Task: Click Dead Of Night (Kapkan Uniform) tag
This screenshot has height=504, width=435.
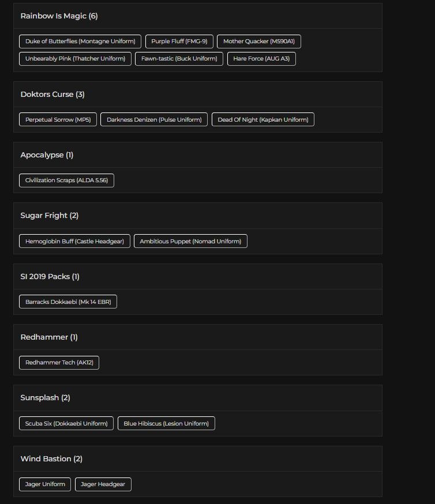Action: point(262,119)
